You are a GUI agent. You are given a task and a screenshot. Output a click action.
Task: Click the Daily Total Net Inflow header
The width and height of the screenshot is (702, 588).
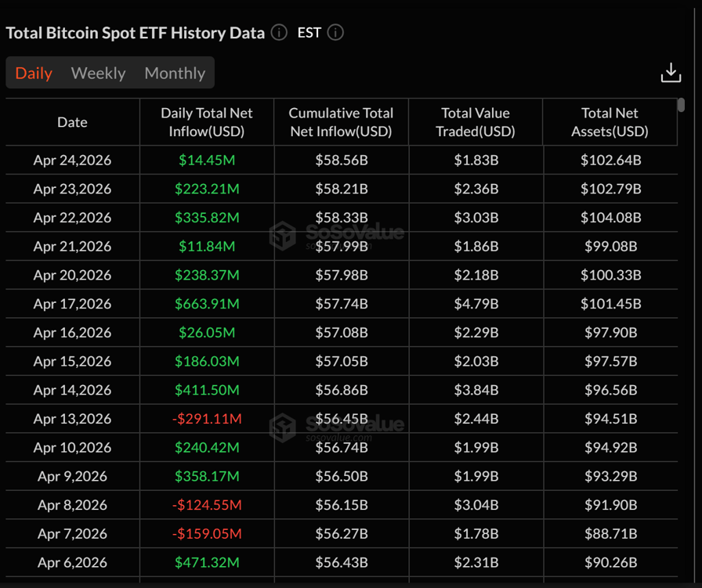click(x=207, y=122)
